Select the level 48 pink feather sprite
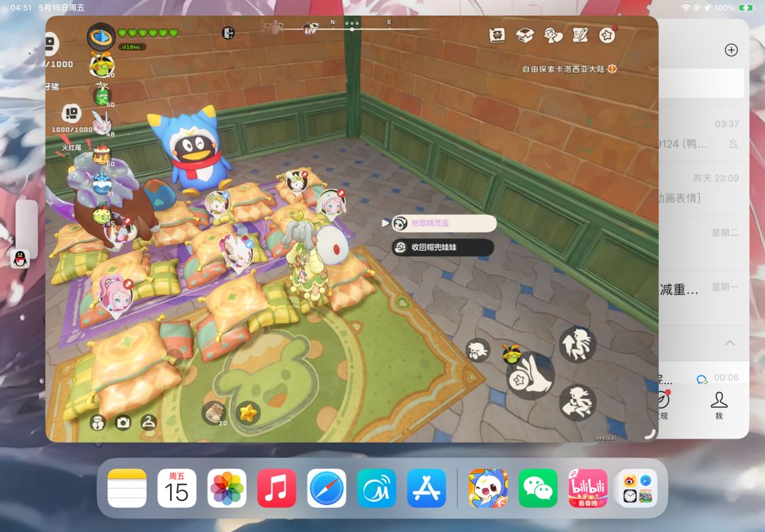This screenshot has width=765, height=532. pos(103,123)
